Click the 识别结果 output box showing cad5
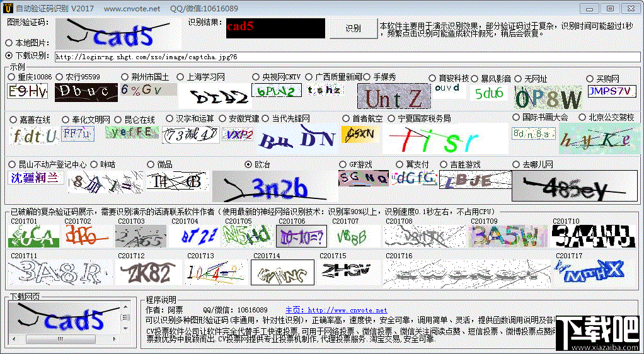This screenshot has height=354, width=644. pos(275,28)
